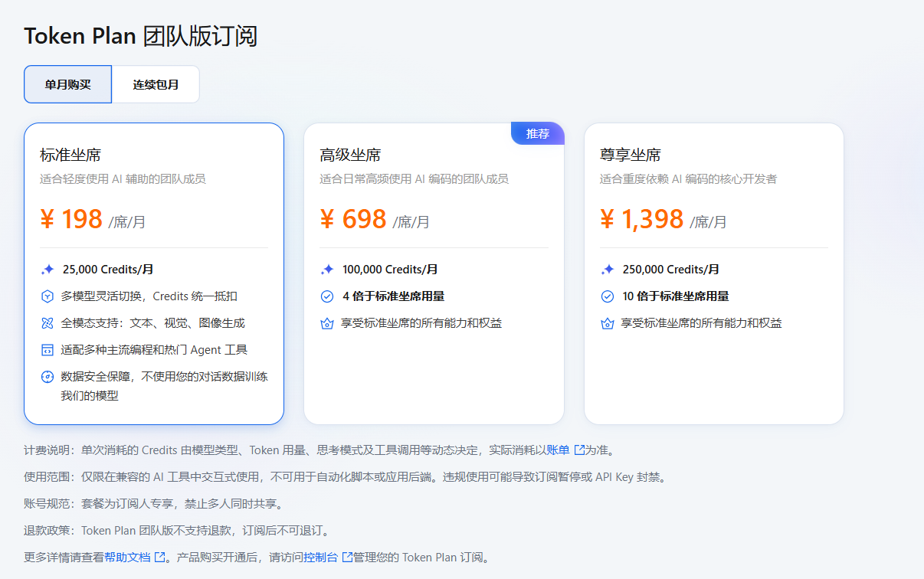Open the 帮助文档 link
This screenshot has width=924, height=579.
127,557
